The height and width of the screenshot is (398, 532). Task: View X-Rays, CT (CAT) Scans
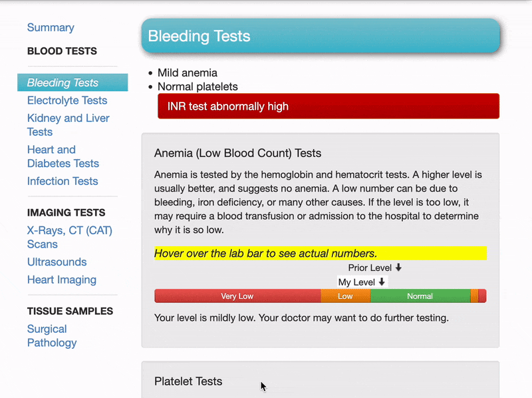pos(70,238)
